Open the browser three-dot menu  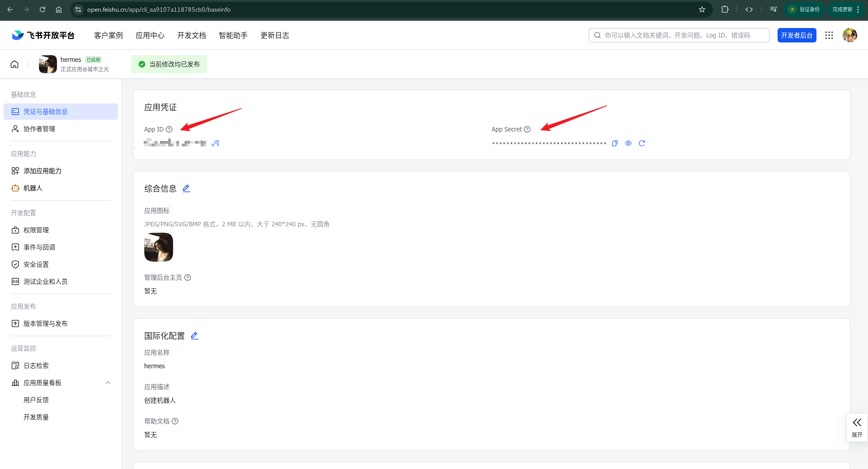pos(858,9)
